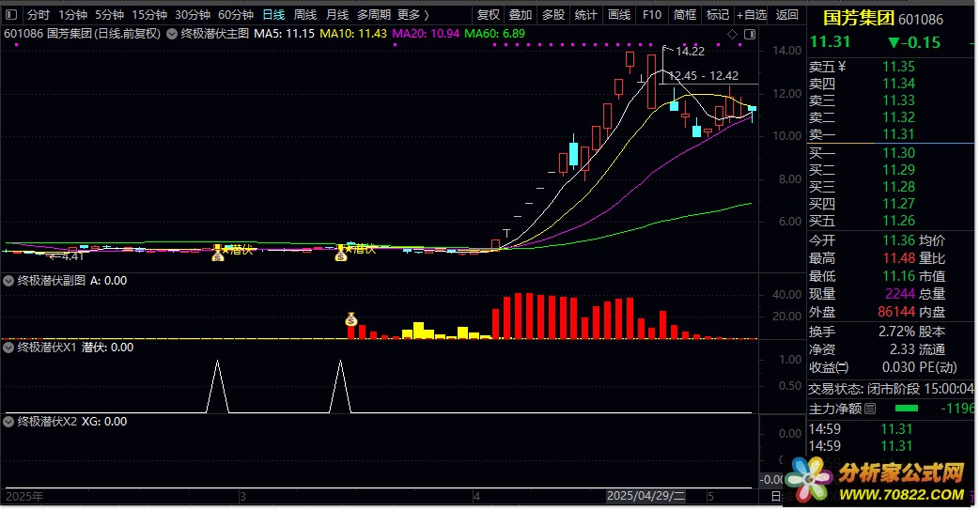
Task: Open 多周期 multi-period view
Action: click(x=374, y=14)
